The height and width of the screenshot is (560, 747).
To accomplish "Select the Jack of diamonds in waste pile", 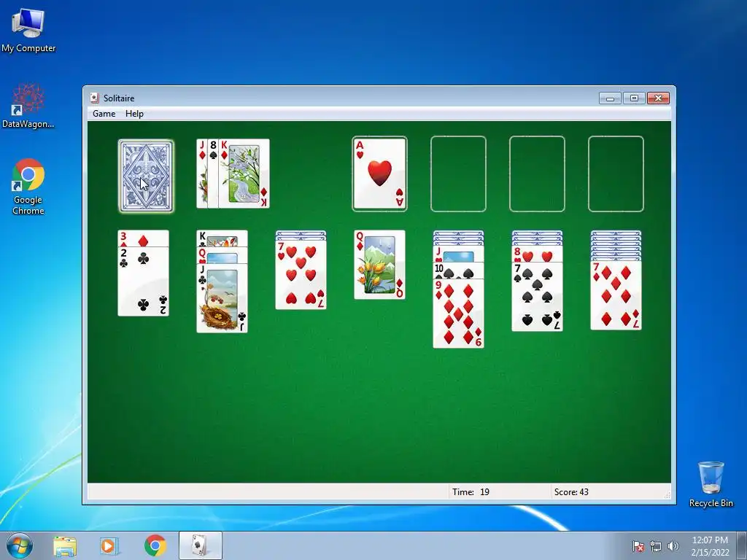I will [x=202, y=174].
